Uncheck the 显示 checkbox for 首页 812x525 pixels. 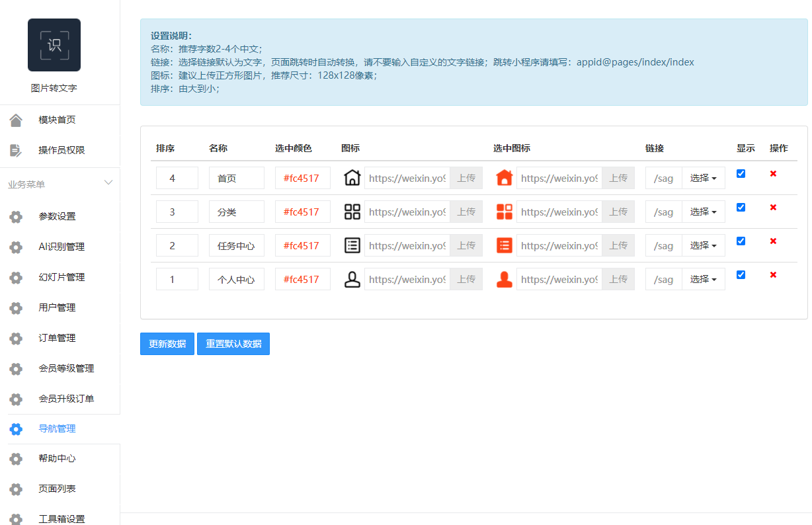coord(741,173)
